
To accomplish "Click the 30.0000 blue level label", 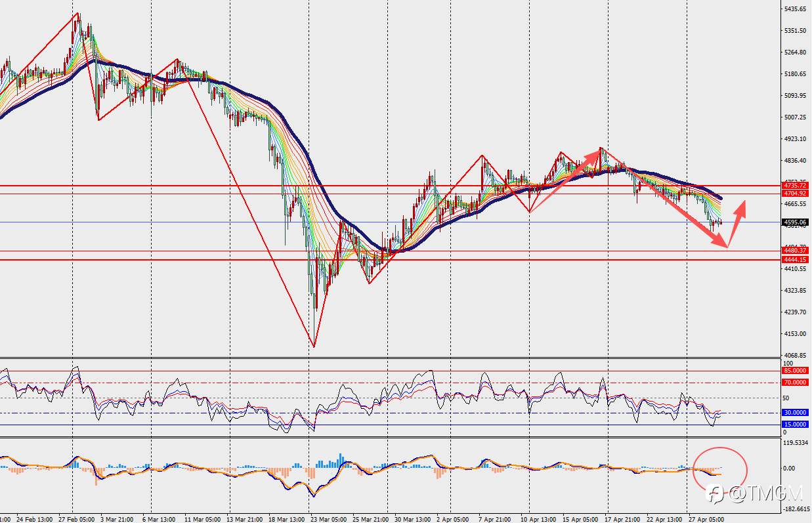I will [x=795, y=413].
